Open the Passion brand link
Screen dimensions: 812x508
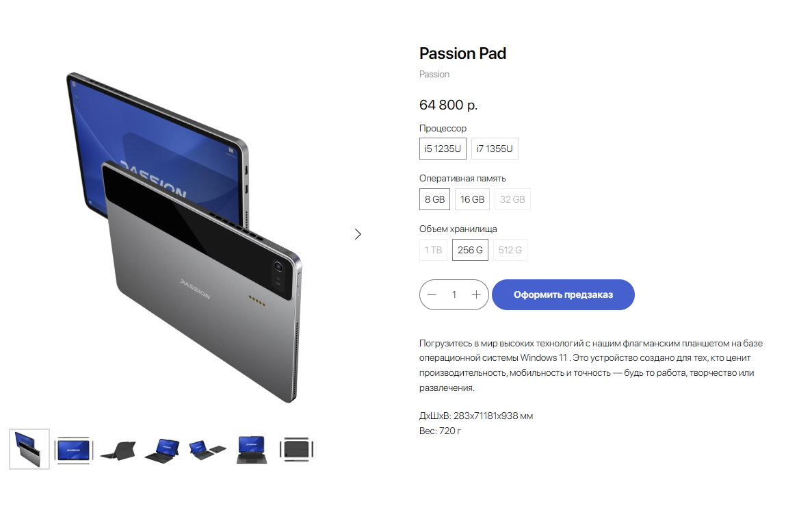(434, 74)
